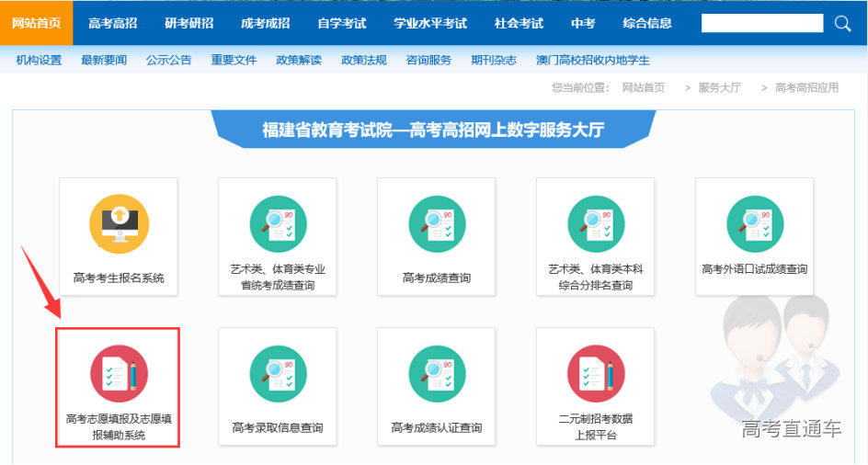Click the search magnifier icon

[x=842, y=23]
